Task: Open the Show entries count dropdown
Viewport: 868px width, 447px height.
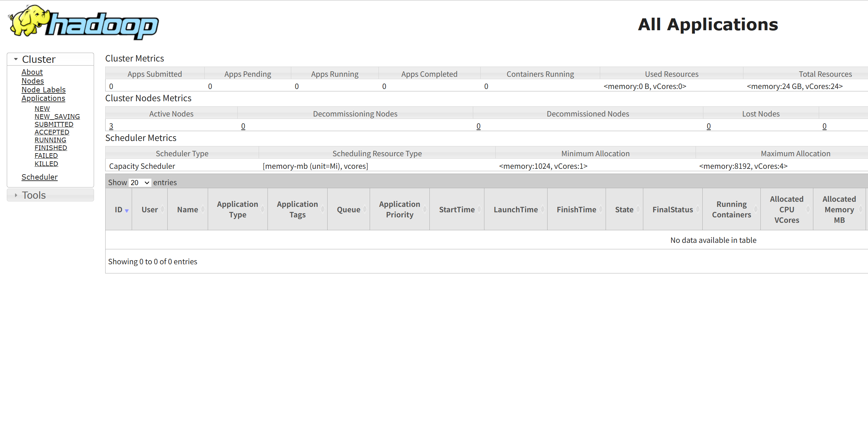Action: tap(140, 183)
